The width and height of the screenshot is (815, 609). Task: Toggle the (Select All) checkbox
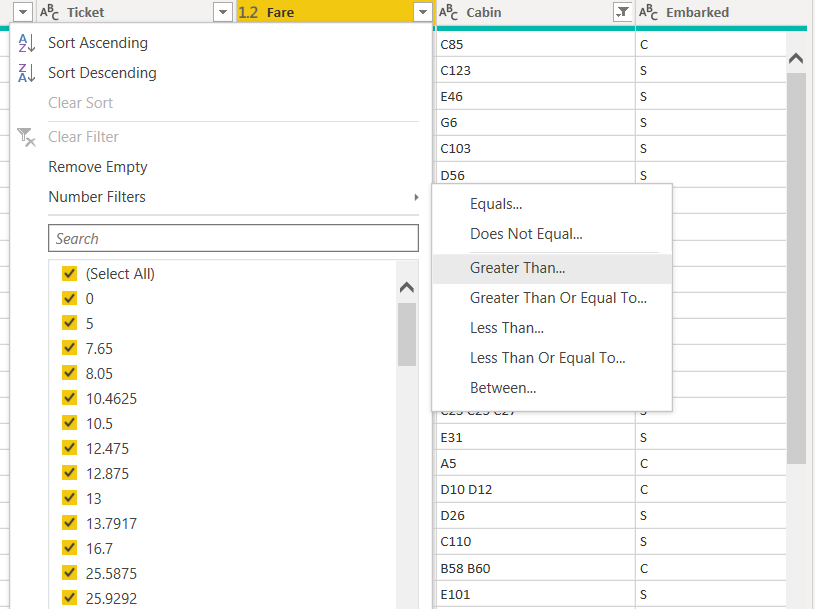[70, 273]
